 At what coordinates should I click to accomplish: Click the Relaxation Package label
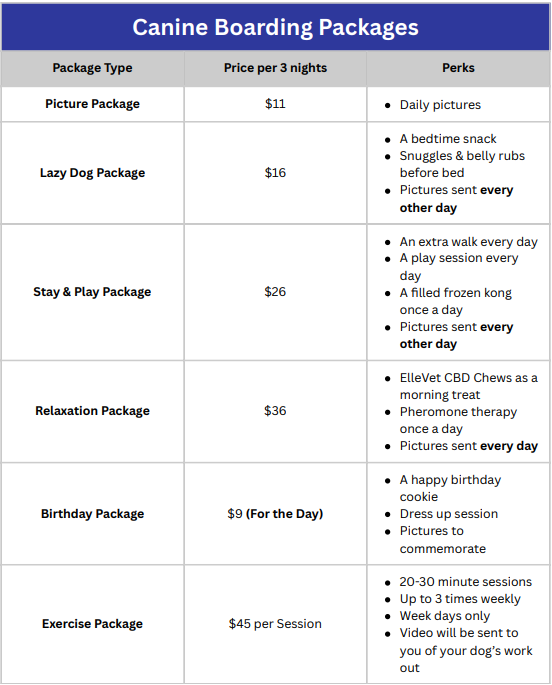point(93,411)
